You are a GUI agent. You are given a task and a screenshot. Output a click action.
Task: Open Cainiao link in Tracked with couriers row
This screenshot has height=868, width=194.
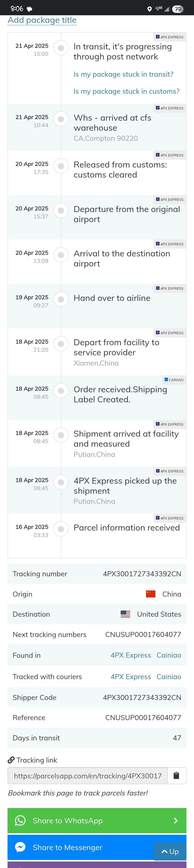tap(169, 677)
